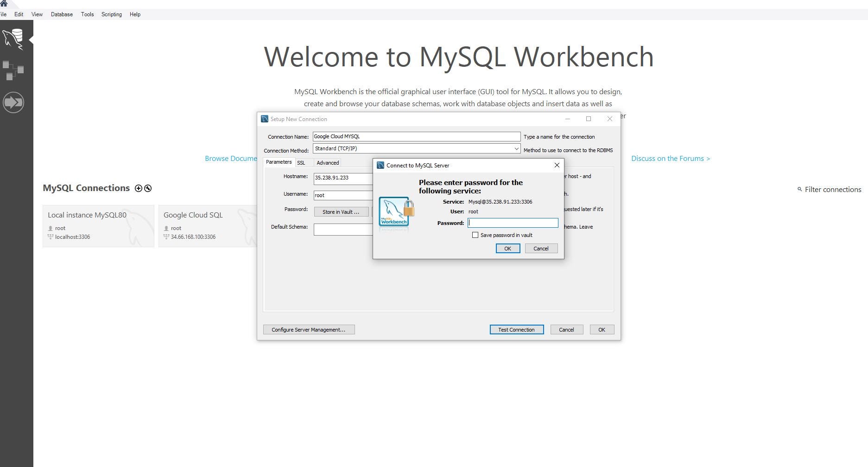The height and width of the screenshot is (467, 868).
Task: Follow the Browse Documentation link
Action: 231,159
